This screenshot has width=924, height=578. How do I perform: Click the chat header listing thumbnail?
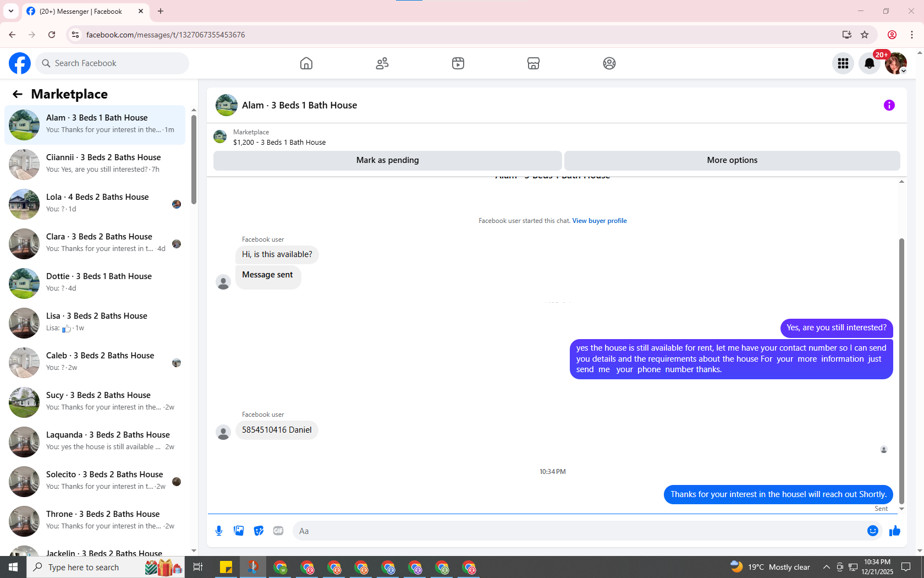tap(227, 105)
